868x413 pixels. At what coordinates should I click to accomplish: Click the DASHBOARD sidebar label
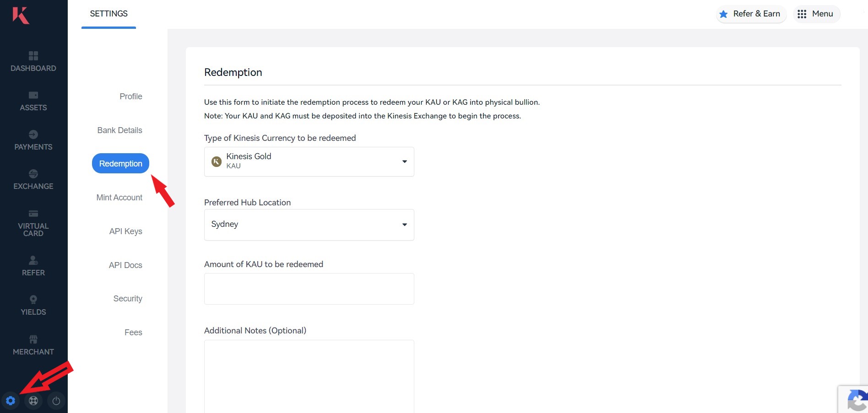pyautogui.click(x=33, y=68)
